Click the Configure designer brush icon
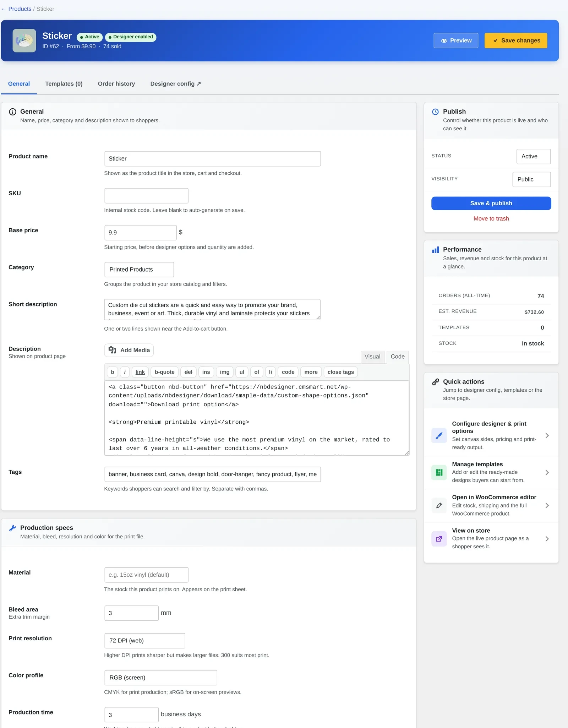Screen dimensions: 568x728 click(439, 435)
